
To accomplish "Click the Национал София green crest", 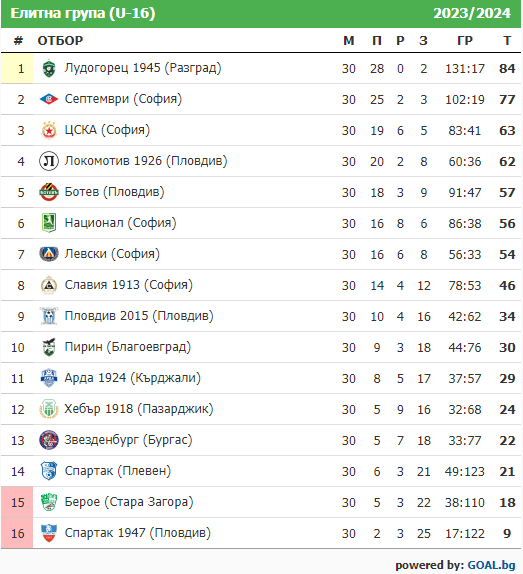I will coord(49,223).
